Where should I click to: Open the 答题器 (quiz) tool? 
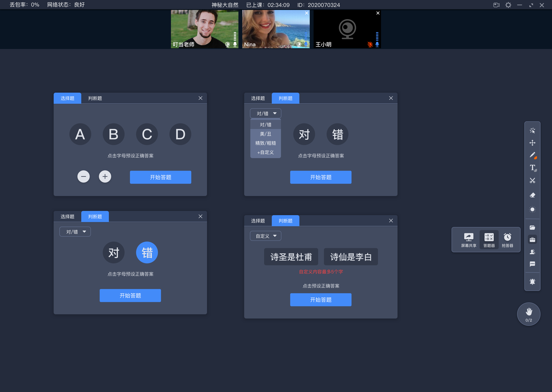[x=488, y=239]
